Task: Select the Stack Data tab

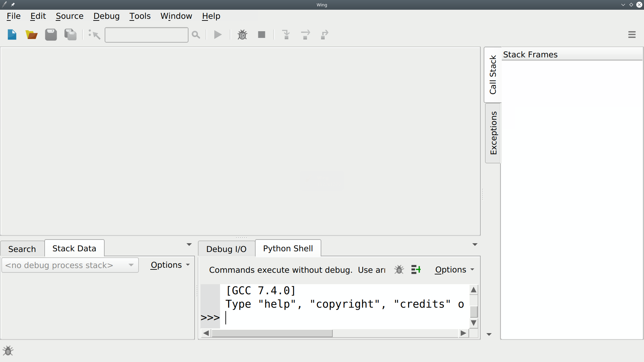Action: click(74, 248)
